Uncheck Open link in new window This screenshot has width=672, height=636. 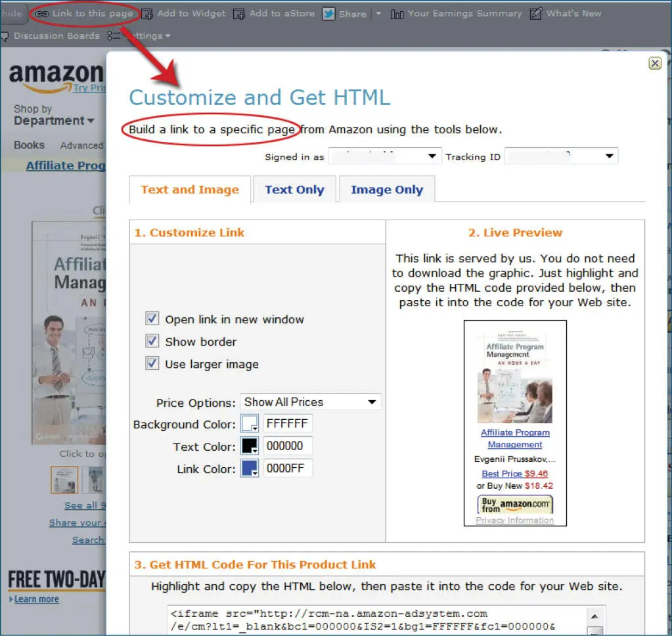coord(152,319)
